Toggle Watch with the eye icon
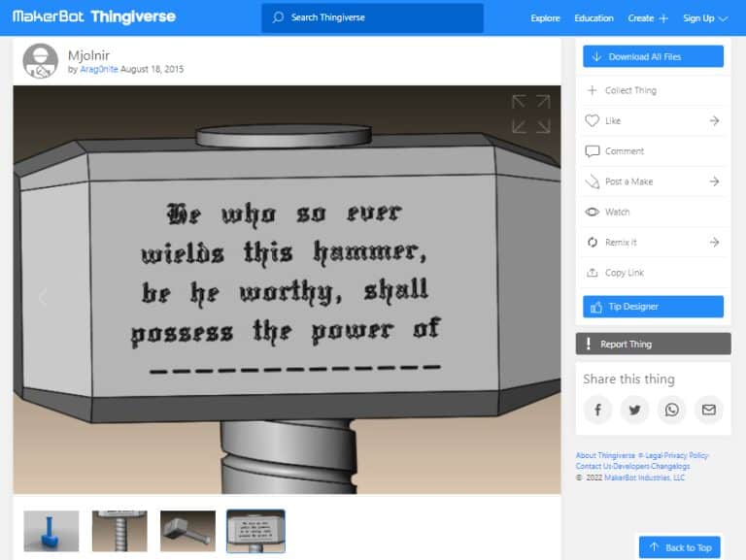The width and height of the screenshot is (746, 560). click(x=592, y=212)
